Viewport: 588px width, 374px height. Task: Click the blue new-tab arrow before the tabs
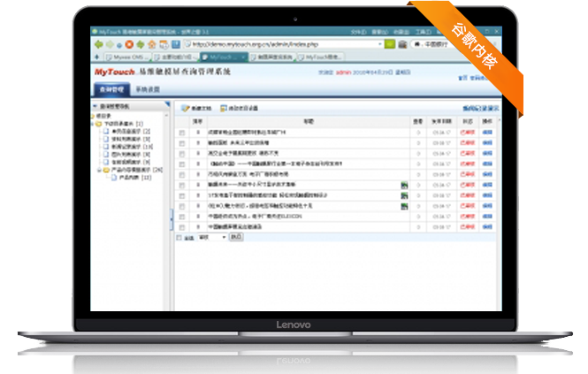point(97,57)
